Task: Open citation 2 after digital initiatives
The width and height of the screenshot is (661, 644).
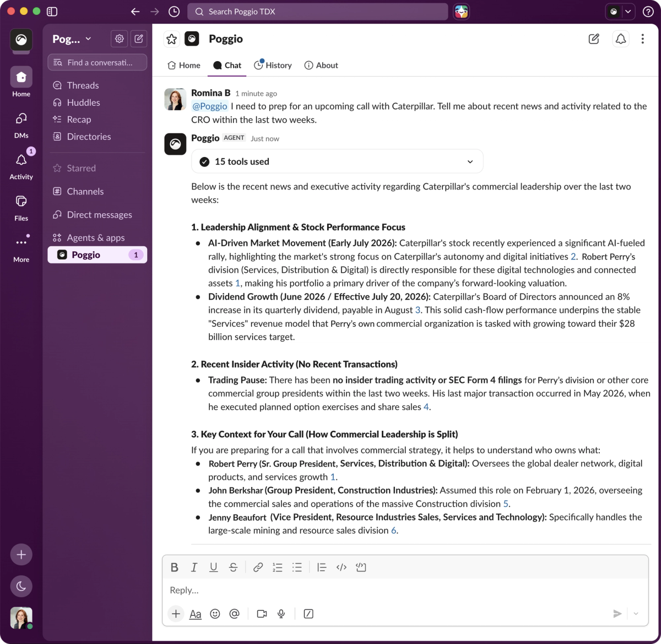Action: click(573, 257)
